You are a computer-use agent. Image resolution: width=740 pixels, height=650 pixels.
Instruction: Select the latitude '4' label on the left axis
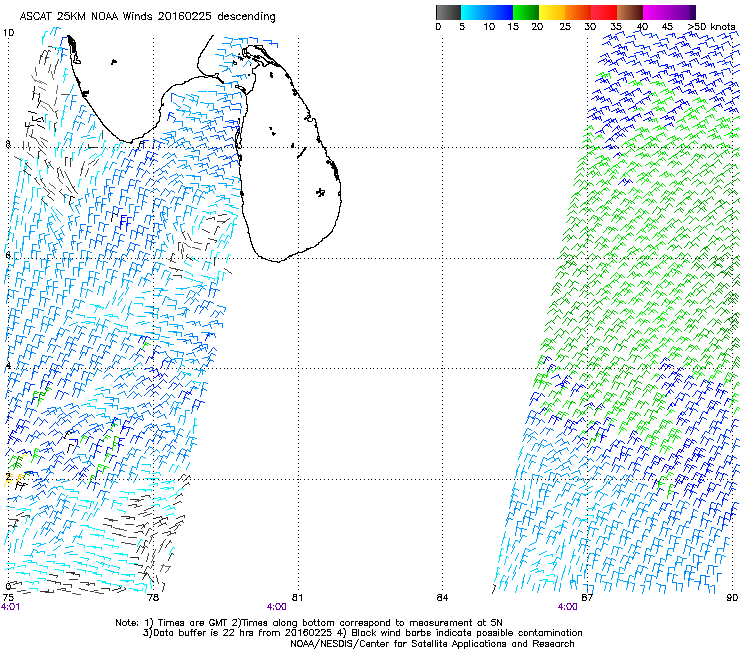point(8,366)
